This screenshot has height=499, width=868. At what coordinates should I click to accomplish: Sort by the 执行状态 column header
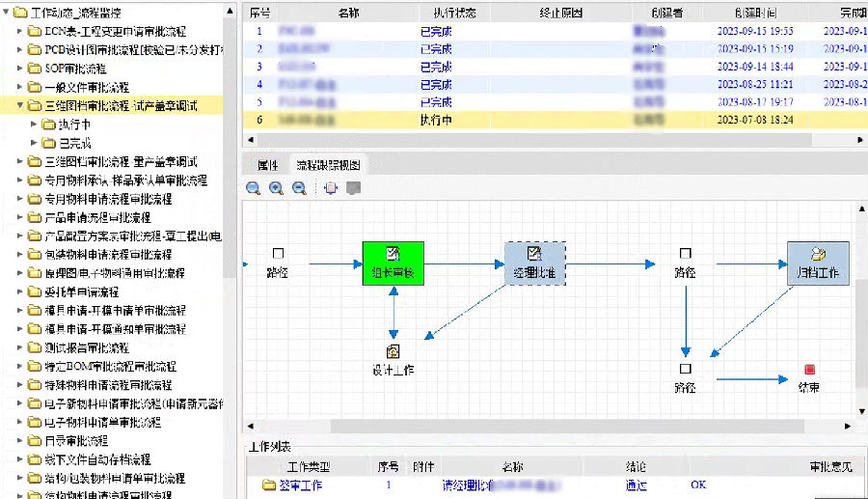454,13
